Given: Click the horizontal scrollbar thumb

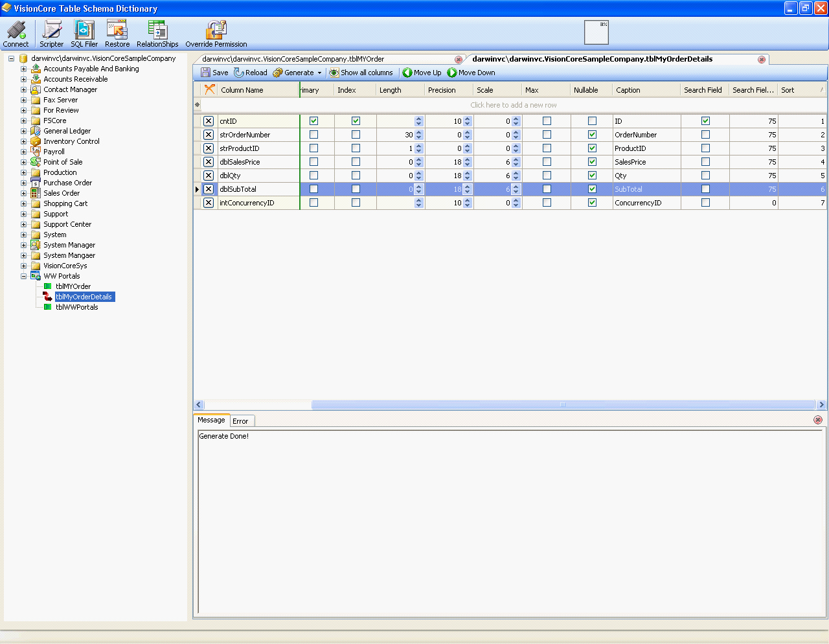Looking at the screenshot, I should pyautogui.click(x=563, y=405).
